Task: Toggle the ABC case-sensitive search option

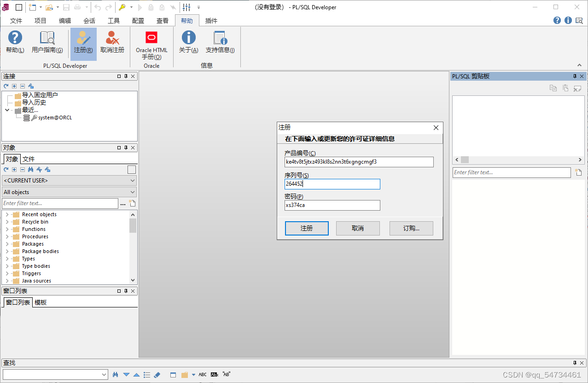Action: click(203, 375)
